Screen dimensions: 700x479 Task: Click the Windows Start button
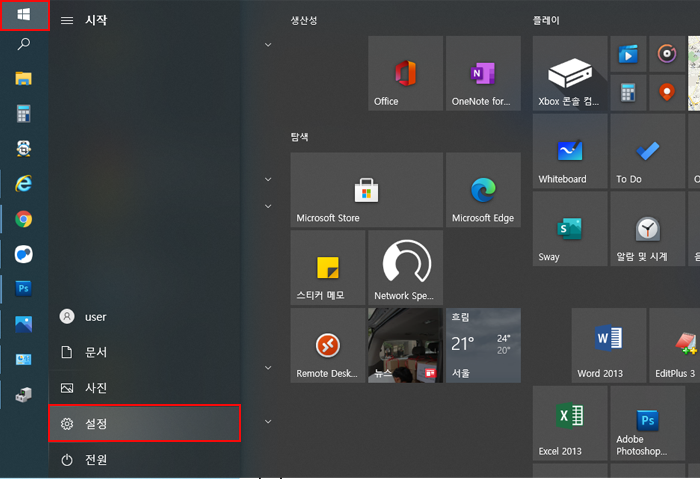click(x=24, y=15)
